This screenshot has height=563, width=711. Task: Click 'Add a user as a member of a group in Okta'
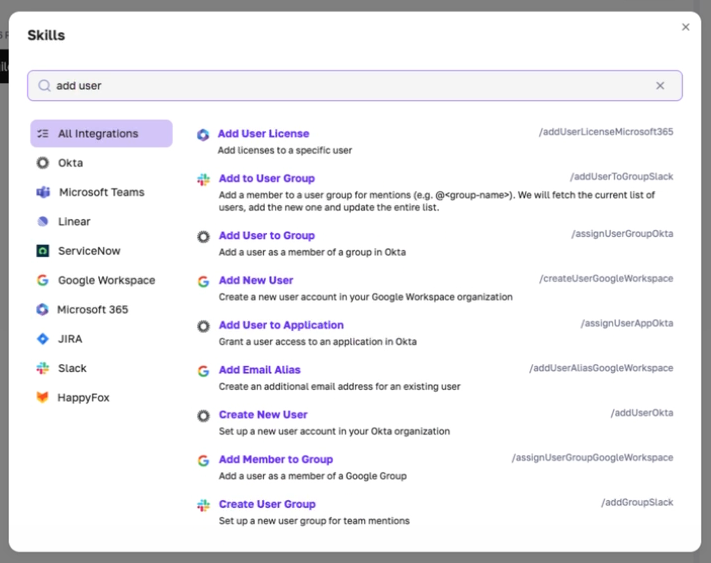coord(312,252)
